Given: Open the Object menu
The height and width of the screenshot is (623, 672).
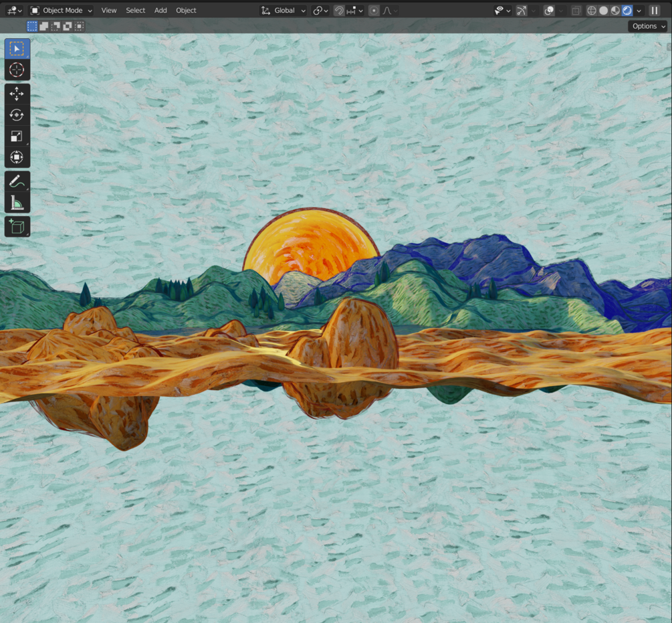Looking at the screenshot, I should (186, 10).
